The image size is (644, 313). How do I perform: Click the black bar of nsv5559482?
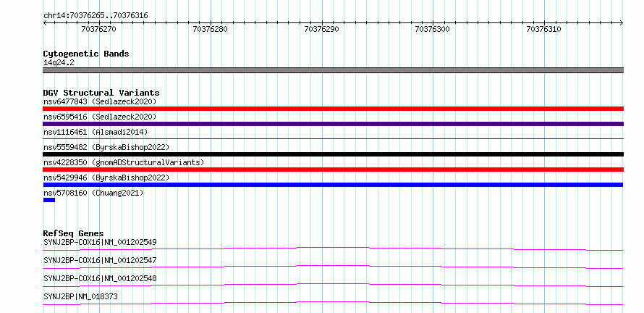pyautogui.click(x=333, y=154)
